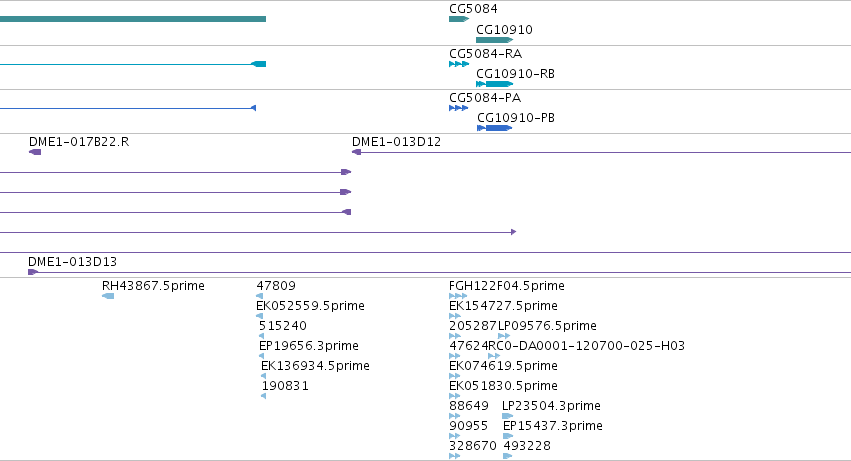Click the CG5084 gene label
The height and width of the screenshot is (461, 851).
tap(473, 9)
